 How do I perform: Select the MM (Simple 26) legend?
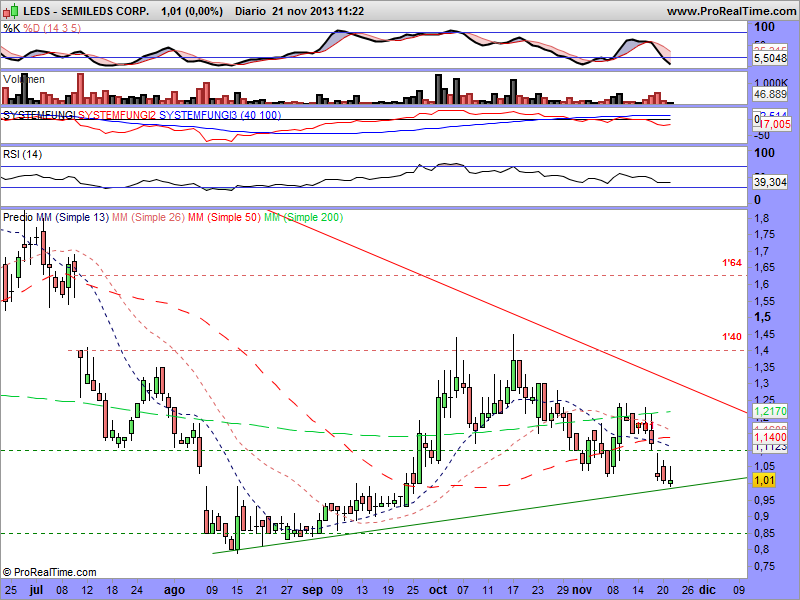148,217
